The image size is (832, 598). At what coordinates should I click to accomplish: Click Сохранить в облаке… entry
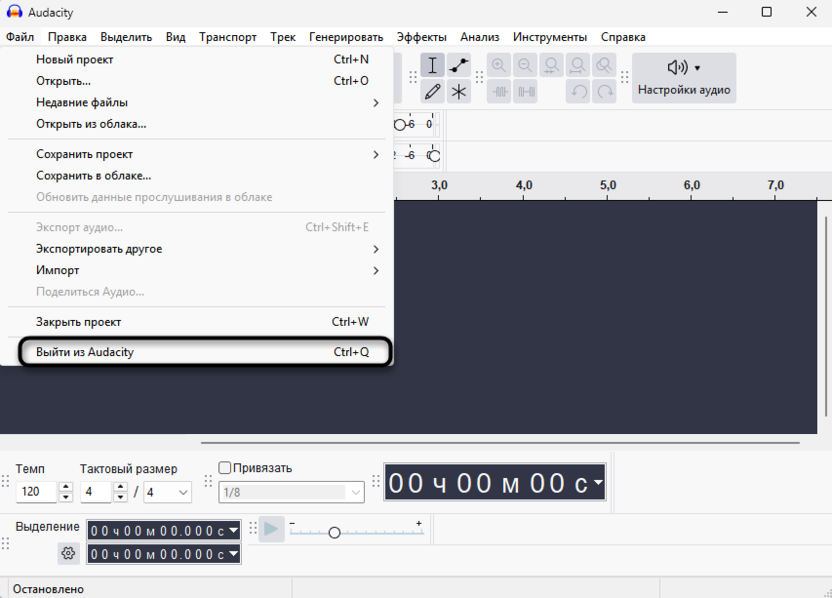[x=94, y=175]
